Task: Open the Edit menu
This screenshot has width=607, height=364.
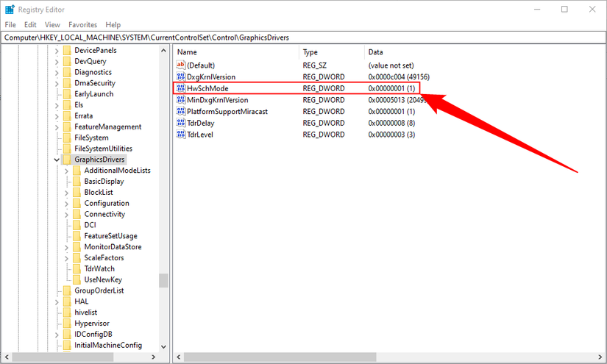Action: (30, 25)
